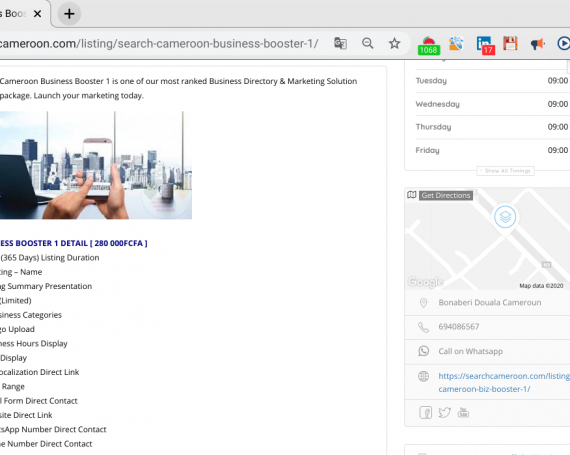Click the Google logo on the map
The height and width of the screenshot is (455, 570).
425,282
